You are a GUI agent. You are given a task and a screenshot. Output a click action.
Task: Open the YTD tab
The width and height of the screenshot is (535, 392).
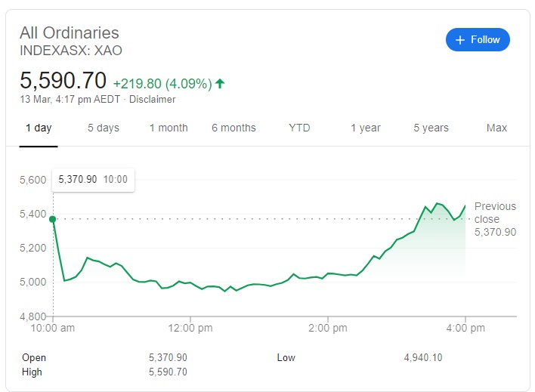tap(299, 128)
